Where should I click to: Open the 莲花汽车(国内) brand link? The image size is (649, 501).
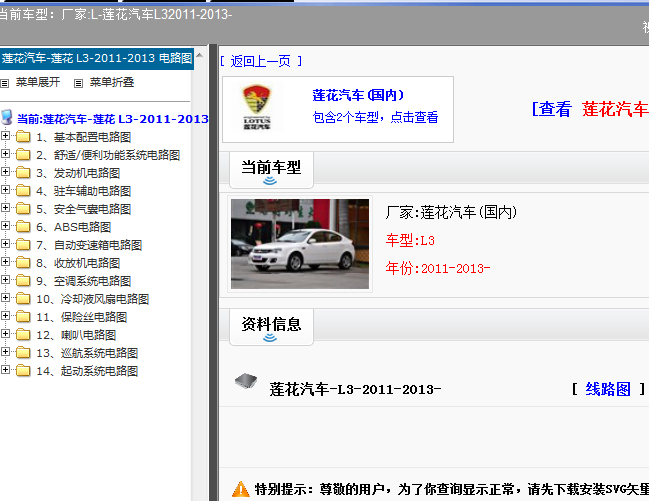coord(358,95)
